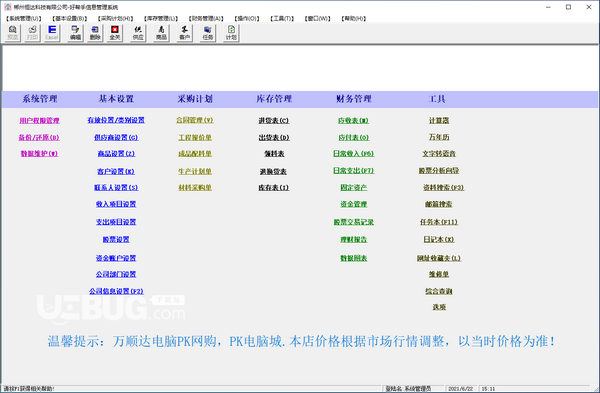Click the 全关 close-all toolbar icon
The image size is (600, 393).
pos(114,33)
